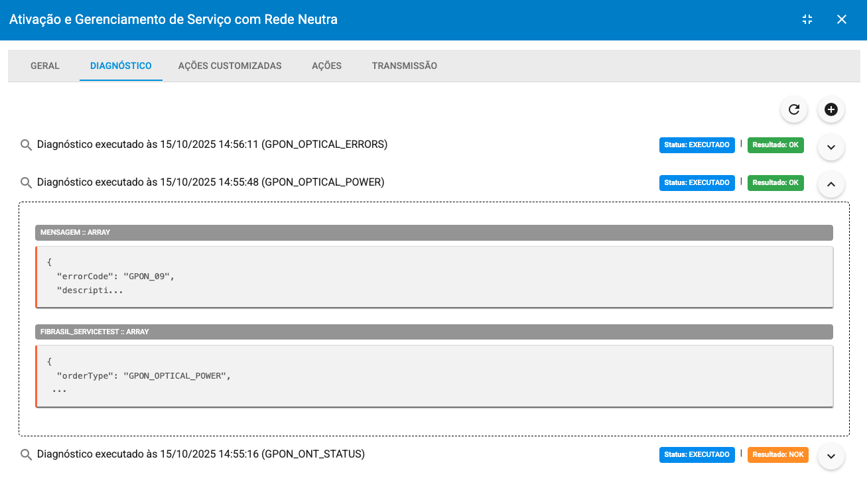Click the orderType GPON_OPTICAL_POWER JSON block
This screenshot has width=867, height=504.
coord(434,375)
